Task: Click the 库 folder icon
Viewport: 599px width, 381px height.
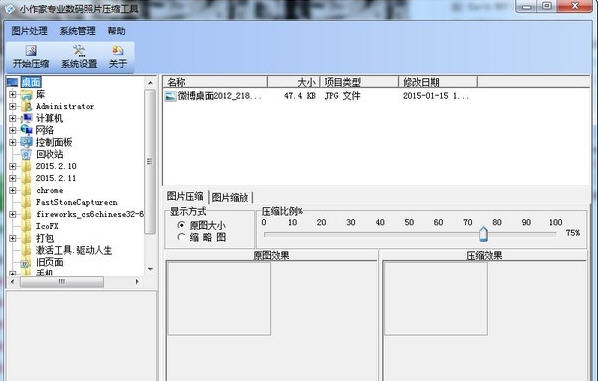Action: coord(26,94)
